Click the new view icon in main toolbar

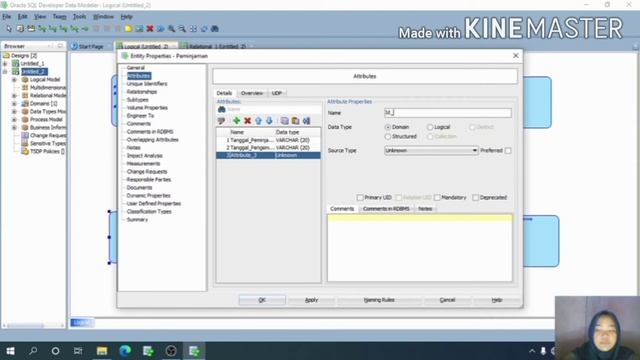31,29
